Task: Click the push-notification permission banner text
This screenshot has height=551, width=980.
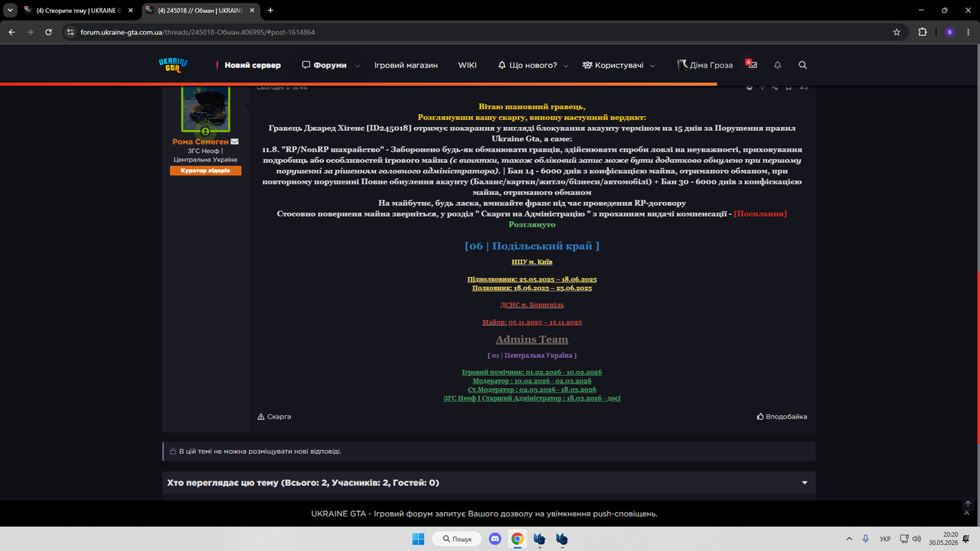Action: click(484, 514)
